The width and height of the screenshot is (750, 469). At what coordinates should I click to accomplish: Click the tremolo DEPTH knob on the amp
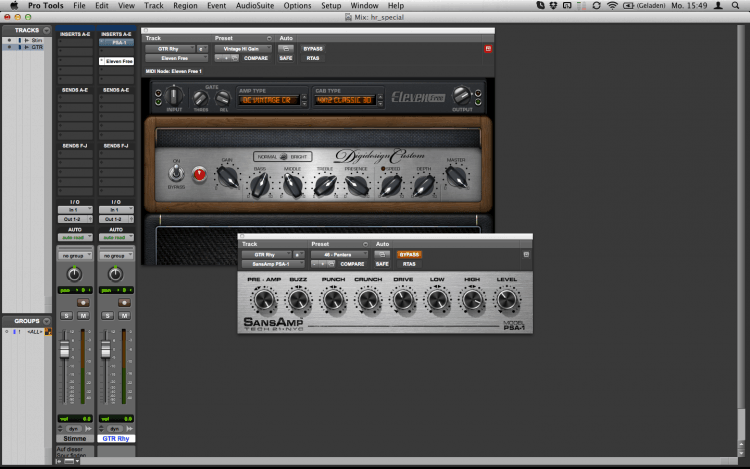tap(424, 185)
